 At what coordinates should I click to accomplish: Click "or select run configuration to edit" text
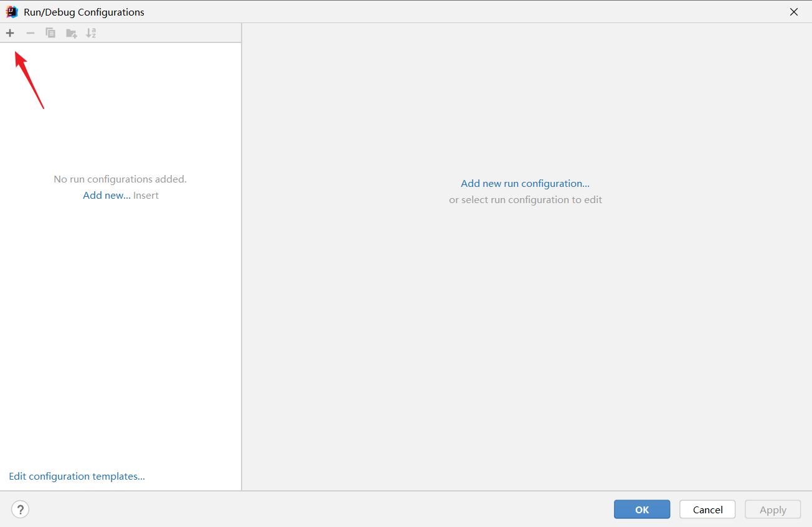tap(526, 200)
